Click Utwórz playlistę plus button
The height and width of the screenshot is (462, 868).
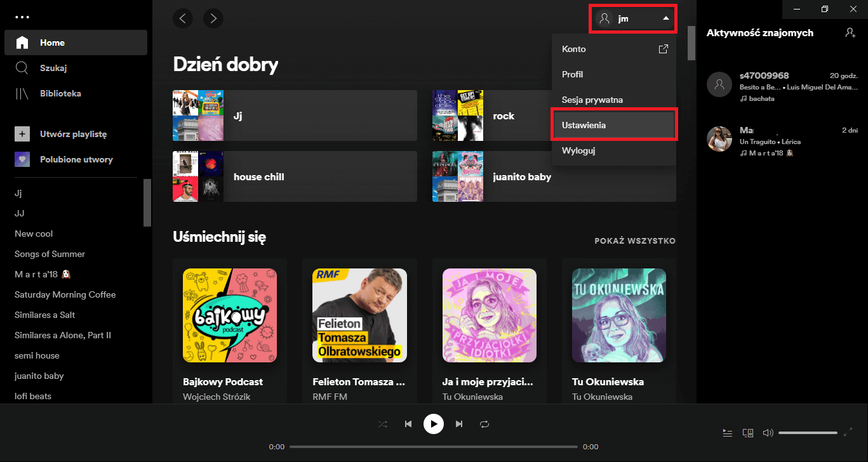pyautogui.click(x=22, y=134)
